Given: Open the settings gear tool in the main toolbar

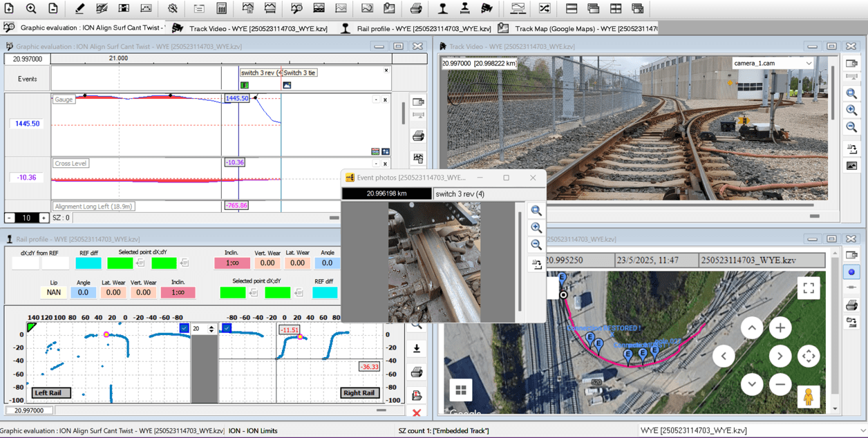Looking at the screenshot, I should click(171, 9).
